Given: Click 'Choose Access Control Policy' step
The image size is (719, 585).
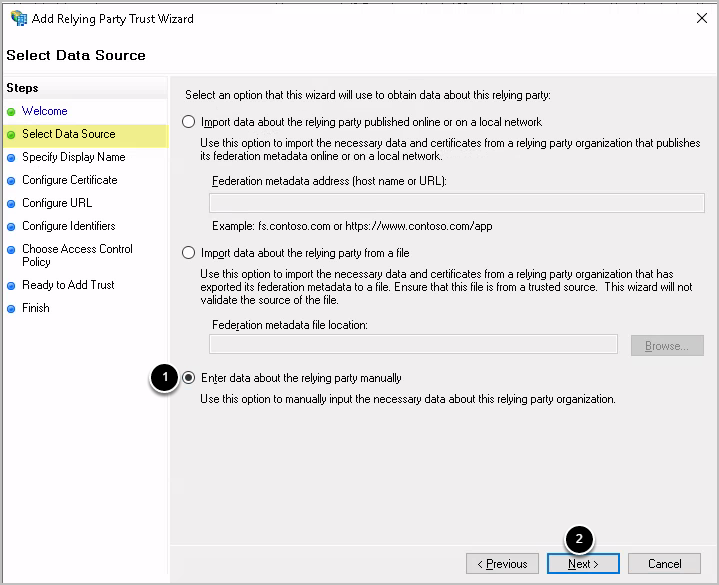Looking at the screenshot, I should [x=77, y=255].
